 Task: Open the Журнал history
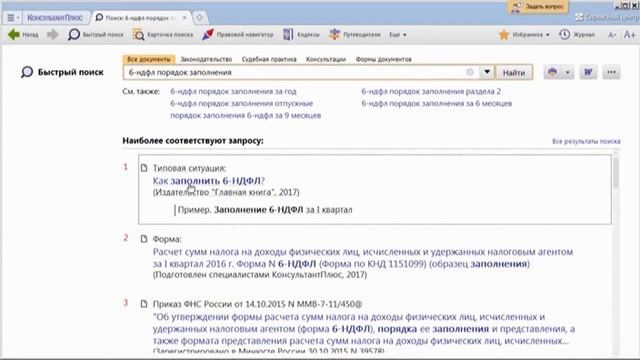577,35
